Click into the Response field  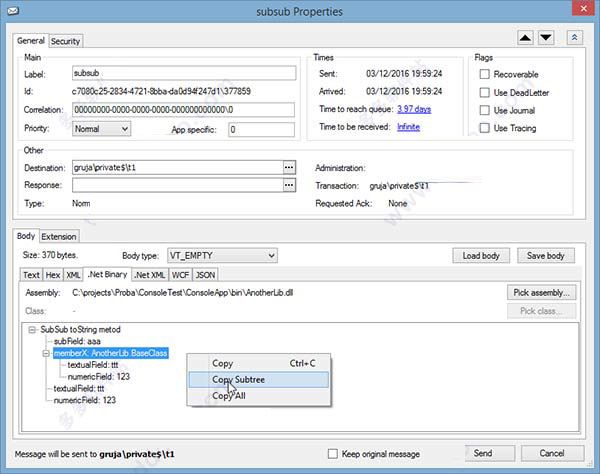(x=178, y=185)
